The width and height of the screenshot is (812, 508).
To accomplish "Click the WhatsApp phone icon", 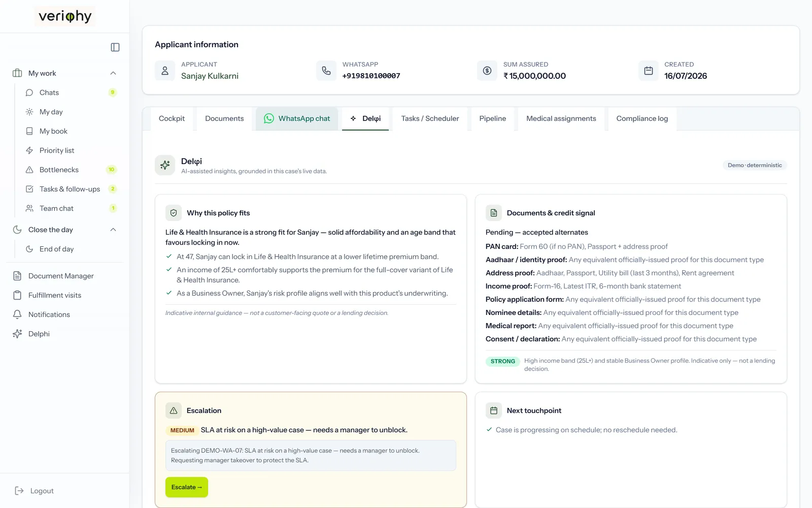I will [326, 71].
